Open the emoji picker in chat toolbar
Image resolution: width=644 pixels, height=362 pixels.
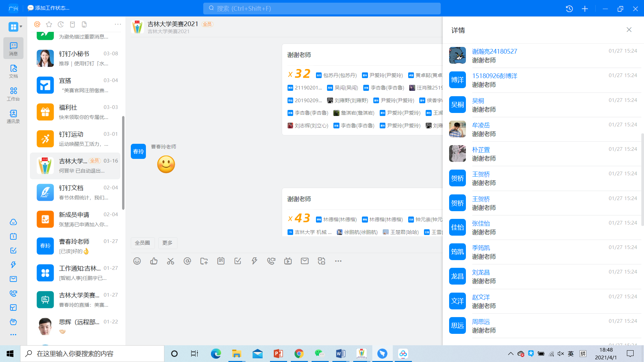click(137, 261)
